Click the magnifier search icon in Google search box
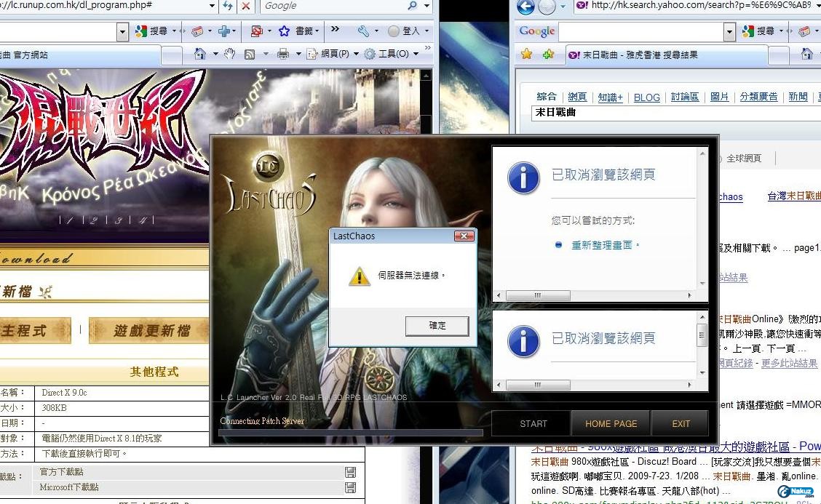 (x=413, y=6)
